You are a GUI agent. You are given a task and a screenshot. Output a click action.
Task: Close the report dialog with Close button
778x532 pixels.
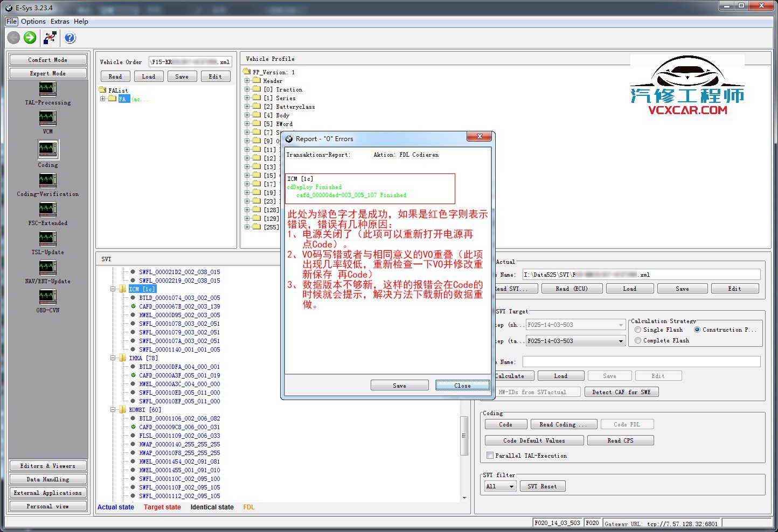coord(462,386)
